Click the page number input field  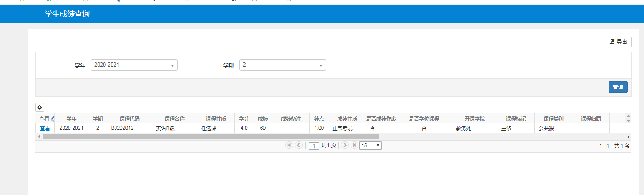314,146
